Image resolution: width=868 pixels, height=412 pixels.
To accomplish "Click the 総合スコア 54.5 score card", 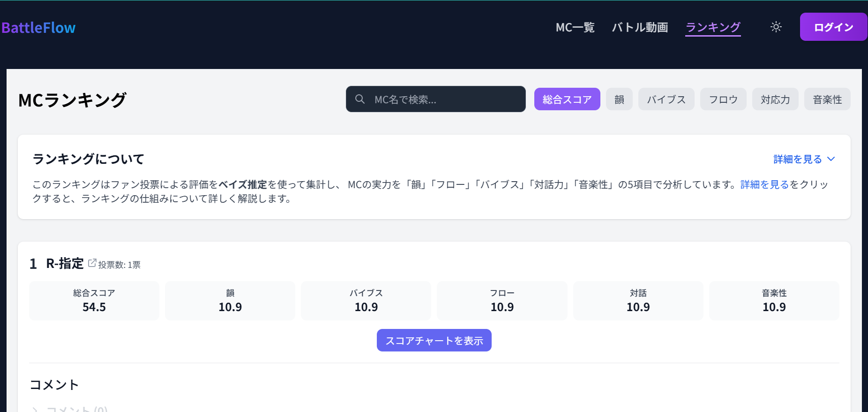I will (x=94, y=301).
